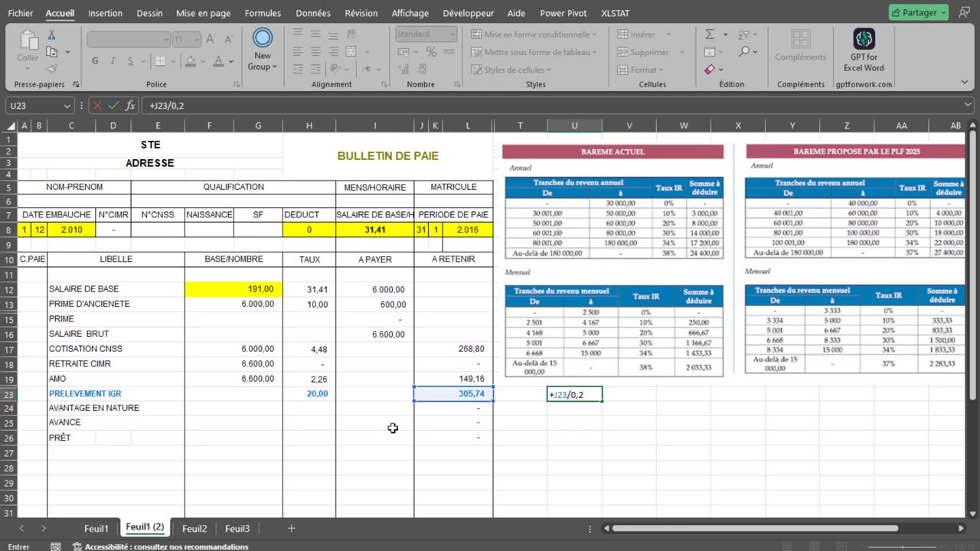Cancel formula entry with red X

tap(97, 106)
